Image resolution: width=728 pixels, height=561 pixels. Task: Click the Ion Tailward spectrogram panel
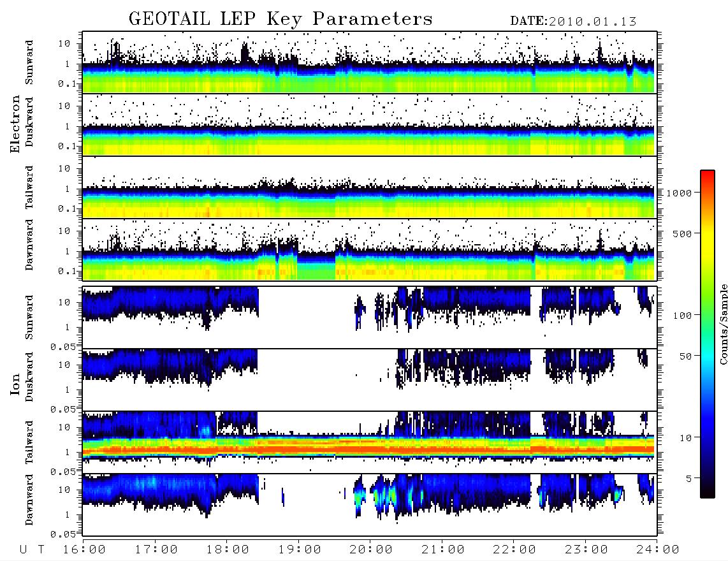tap(370, 442)
